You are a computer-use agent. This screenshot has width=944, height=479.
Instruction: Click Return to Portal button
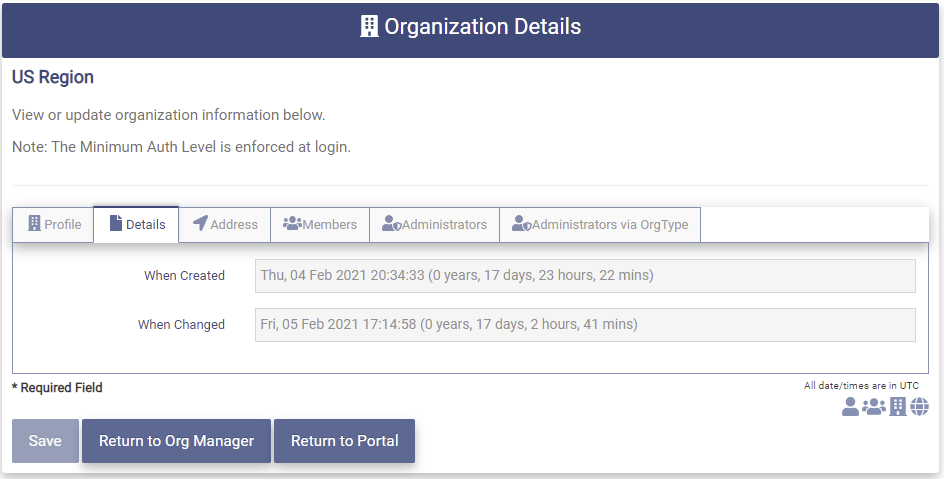tap(344, 441)
